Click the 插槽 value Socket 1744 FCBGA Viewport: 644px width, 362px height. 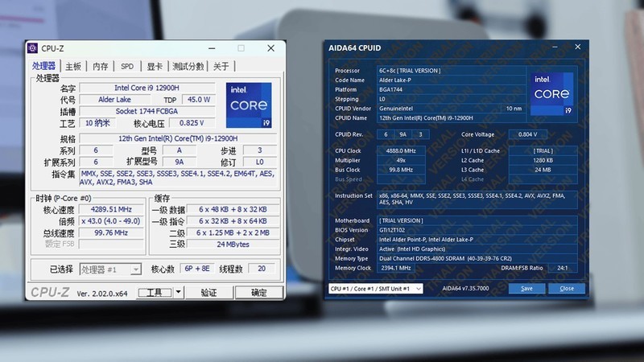[x=147, y=111]
